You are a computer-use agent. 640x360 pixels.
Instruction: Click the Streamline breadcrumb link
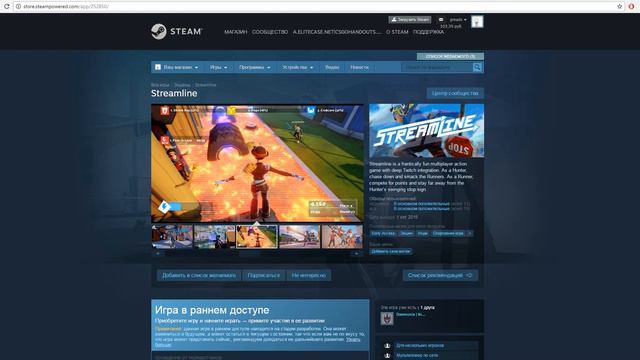tap(205, 85)
